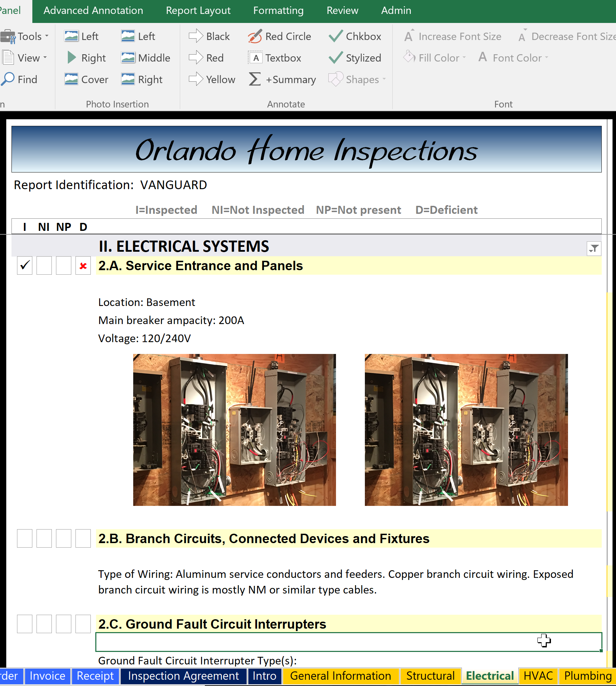Check Inspected box for Branch Circuits
This screenshot has width=616, height=686.
25,539
